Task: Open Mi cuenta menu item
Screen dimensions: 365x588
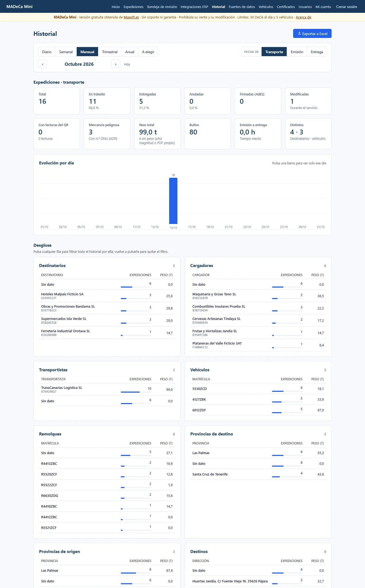Action: click(323, 7)
